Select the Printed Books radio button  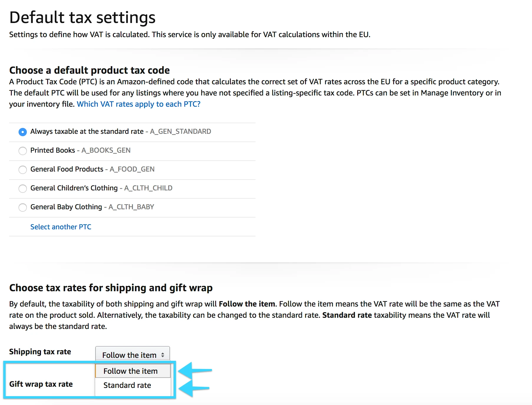pos(23,151)
